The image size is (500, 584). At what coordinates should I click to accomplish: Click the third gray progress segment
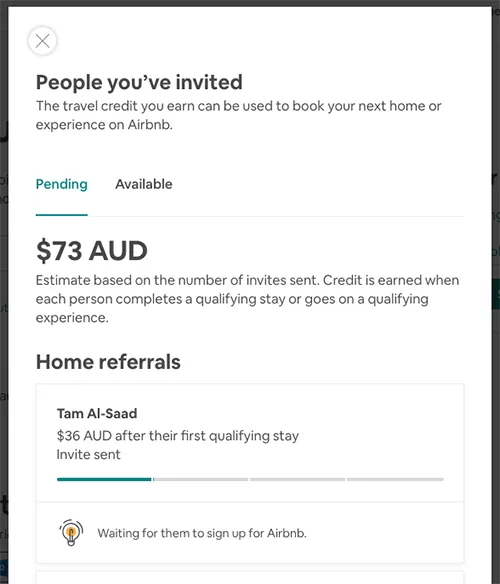pos(298,479)
